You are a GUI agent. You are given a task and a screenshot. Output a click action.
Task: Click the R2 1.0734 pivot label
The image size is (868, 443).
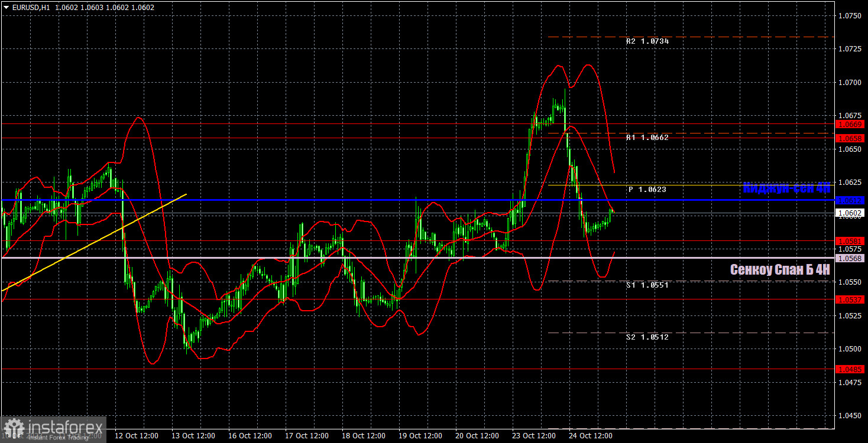click(x=647, y=41)
